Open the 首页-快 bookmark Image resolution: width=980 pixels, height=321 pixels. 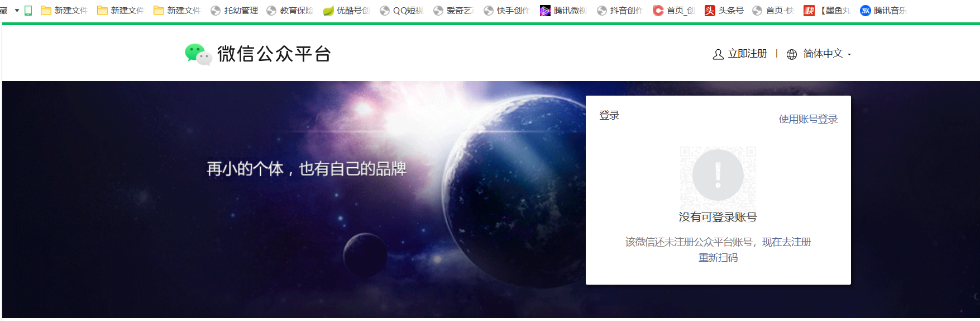(x=773, y=11)
